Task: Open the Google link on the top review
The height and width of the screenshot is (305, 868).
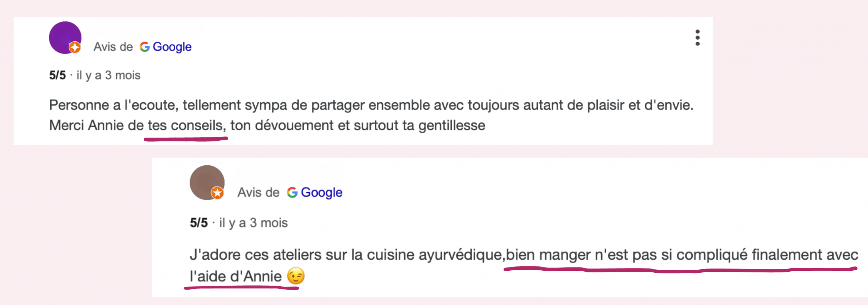Action: (x=172, y=47)
